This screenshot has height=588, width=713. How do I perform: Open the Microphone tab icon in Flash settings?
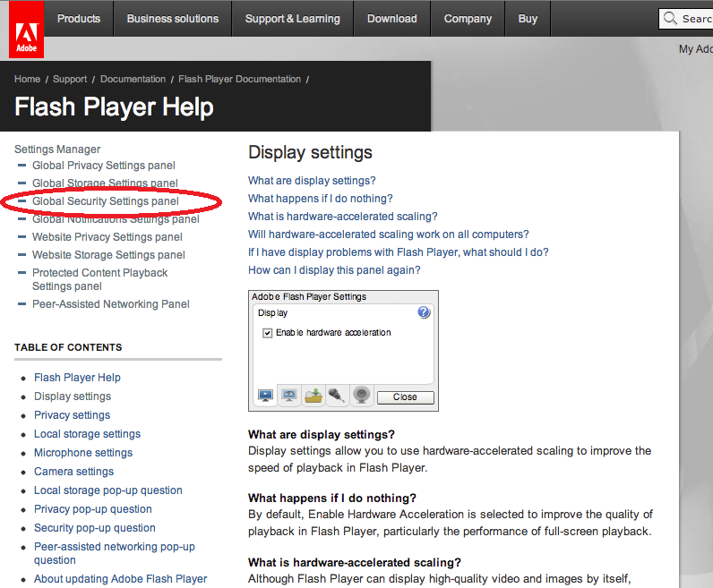point(337,396)
